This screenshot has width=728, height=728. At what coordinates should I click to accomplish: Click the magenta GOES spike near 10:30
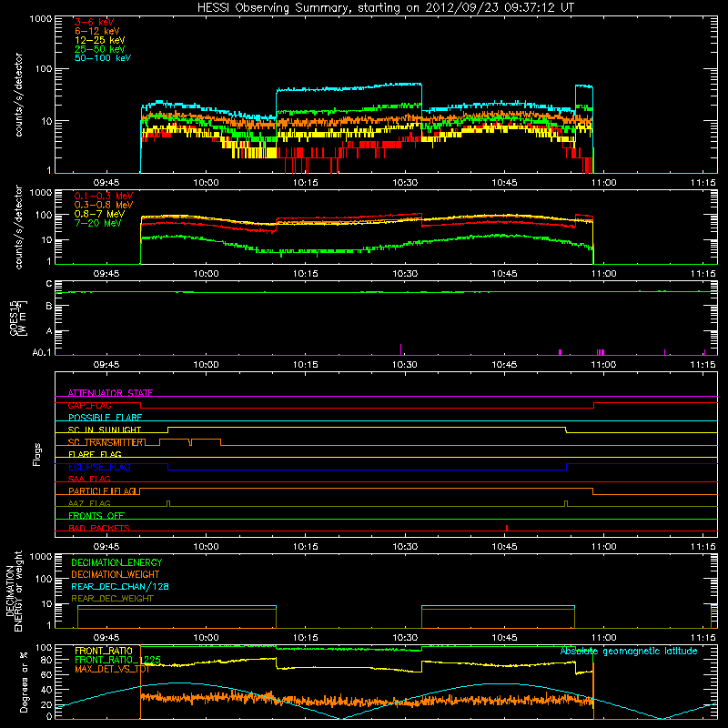pos(400,349)
